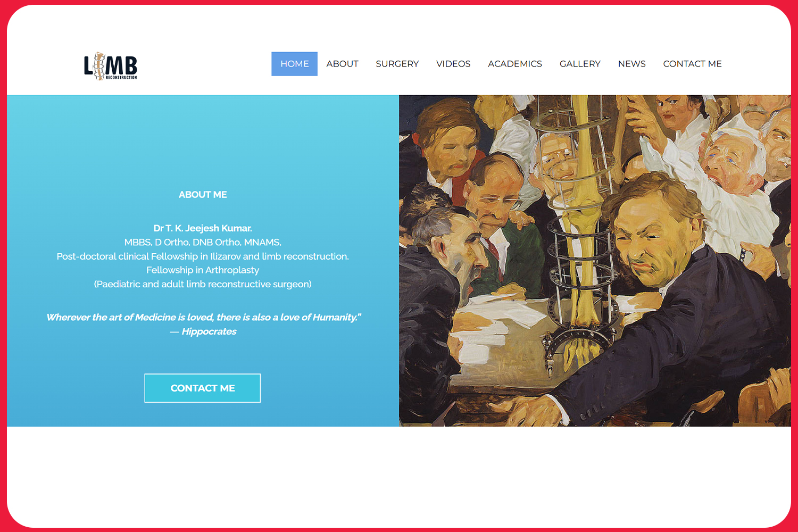Screen dimensions: 798x532
Task: Click the bone graphic inside the logo
Action: pos(99,66)
